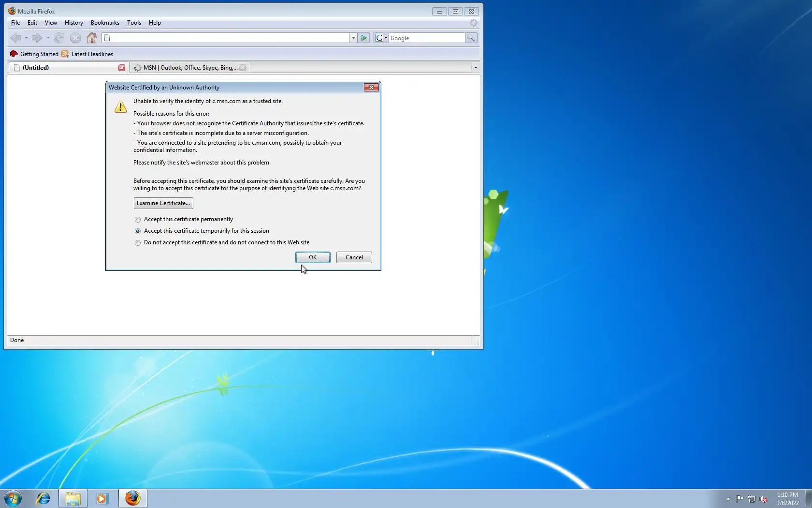Screen dimensions: 812x508
Task: Open Windows Explorer from the taskbar
Action: [73, 498]
